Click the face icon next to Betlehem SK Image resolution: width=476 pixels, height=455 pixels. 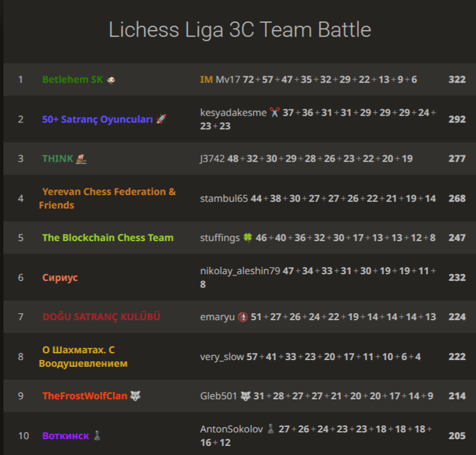click(111, 79)
